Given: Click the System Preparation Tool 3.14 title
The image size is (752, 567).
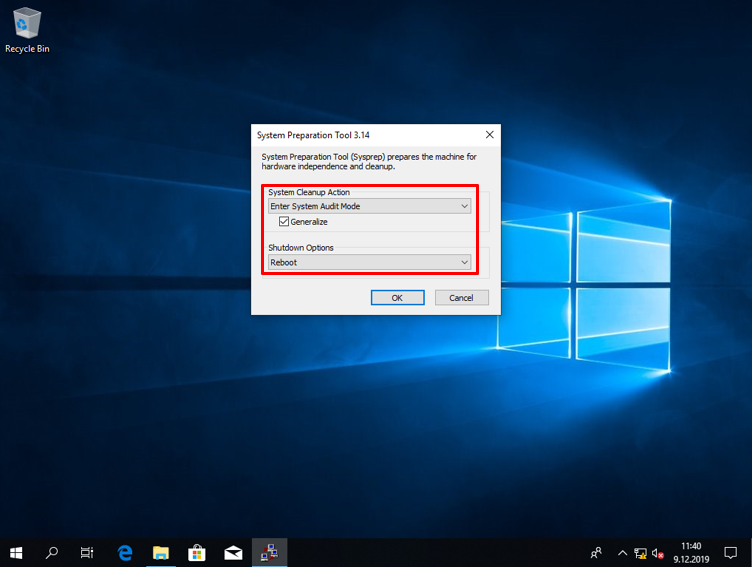Looking at the screenshot, I should [313, 135].
